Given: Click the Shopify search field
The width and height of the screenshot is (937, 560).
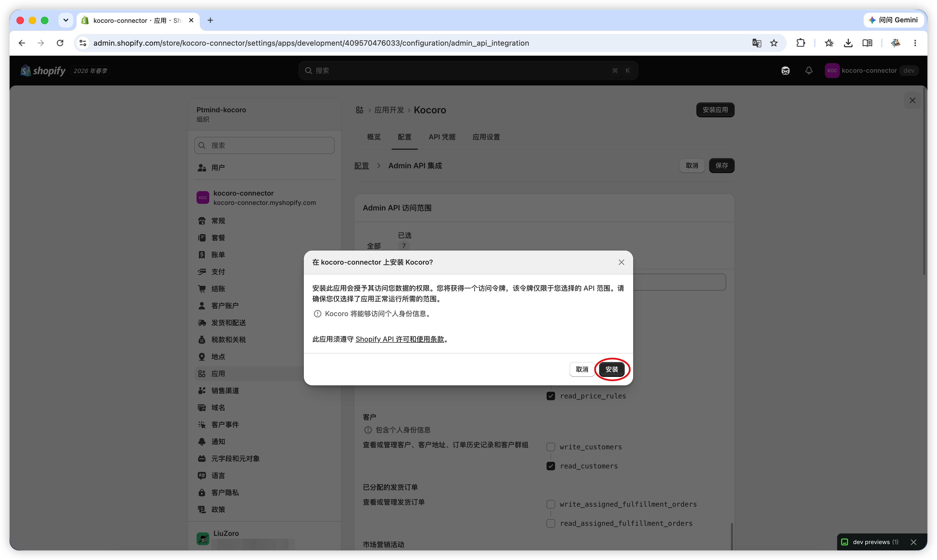Looking at the screenshot, I should point(468,71).
